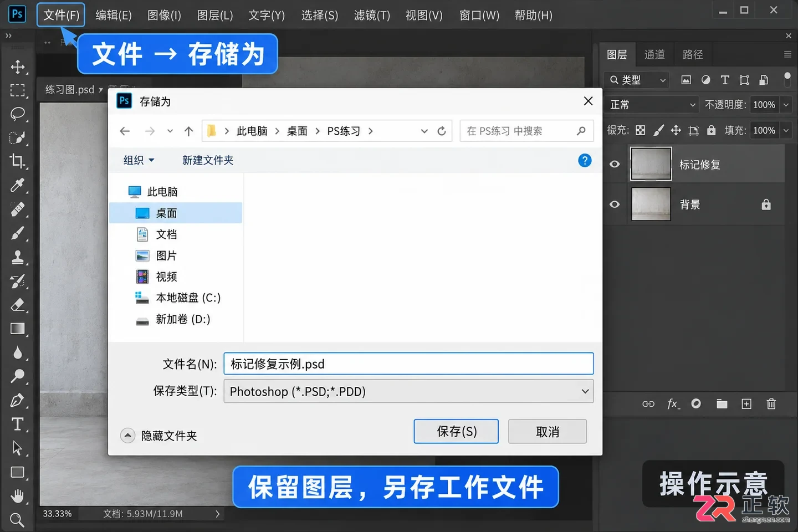The image size is (798, 532).
Task: Click the add layer style fx icon
Action: [673, 404]
